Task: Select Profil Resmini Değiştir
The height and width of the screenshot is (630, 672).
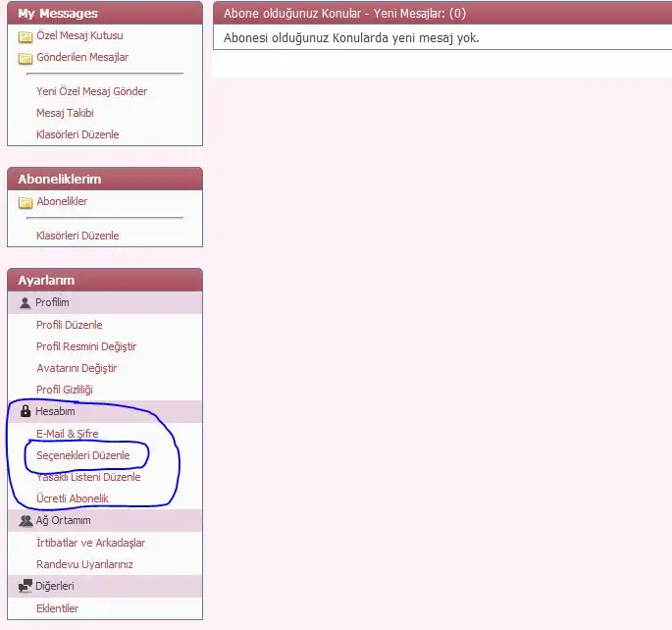Action: (x=86, y=346)
